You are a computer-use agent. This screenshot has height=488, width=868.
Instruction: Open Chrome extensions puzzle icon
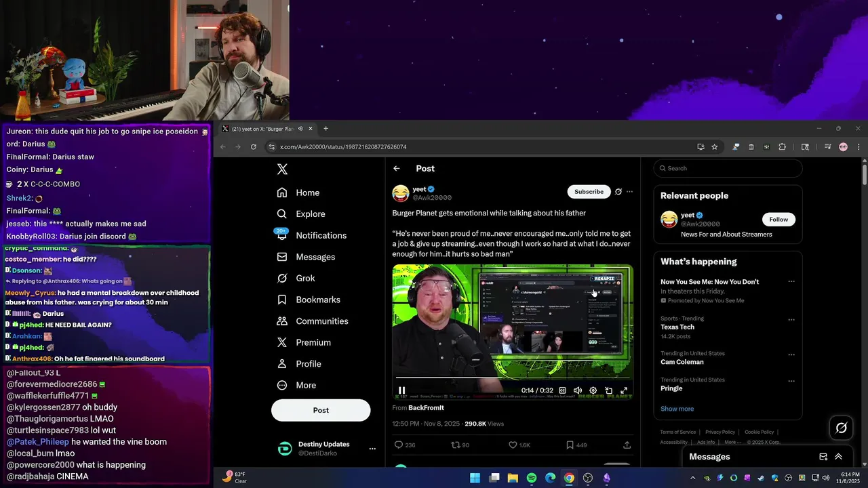coord(782,146)
